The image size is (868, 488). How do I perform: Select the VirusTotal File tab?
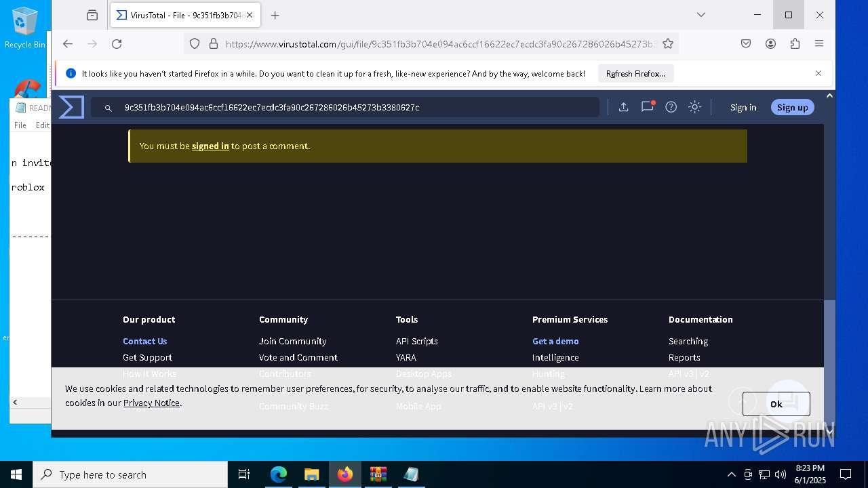(x=185, y=15)
